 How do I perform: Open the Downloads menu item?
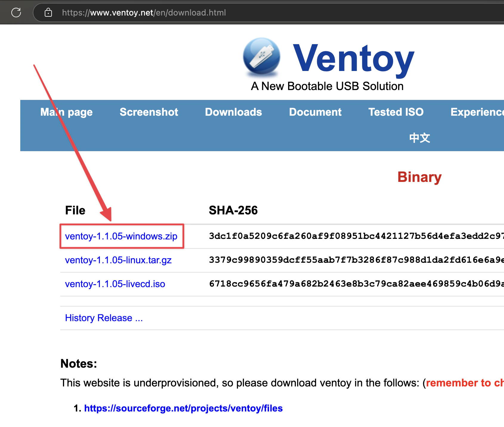(x=234, y=112)
